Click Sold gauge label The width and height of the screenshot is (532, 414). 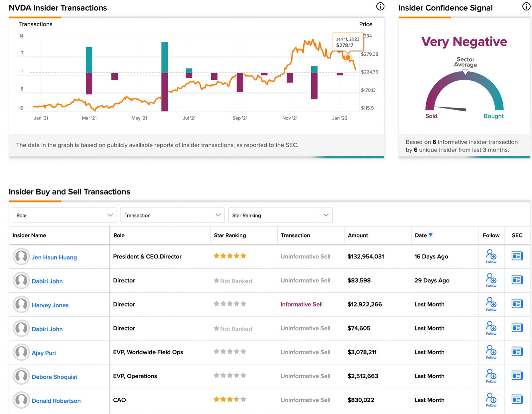click(x=431, y=116)
